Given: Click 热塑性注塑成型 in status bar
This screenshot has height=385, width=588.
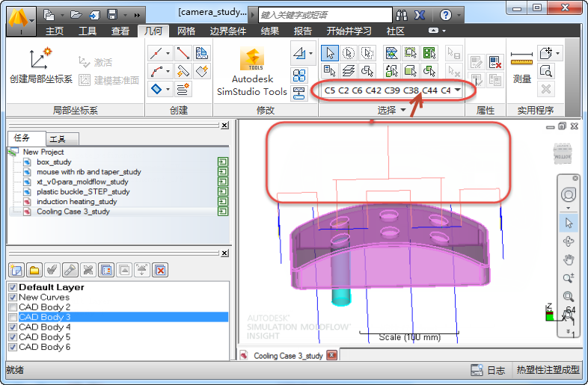Looking at the screenshot, I should pyautogui.click(x=548, y=370).
